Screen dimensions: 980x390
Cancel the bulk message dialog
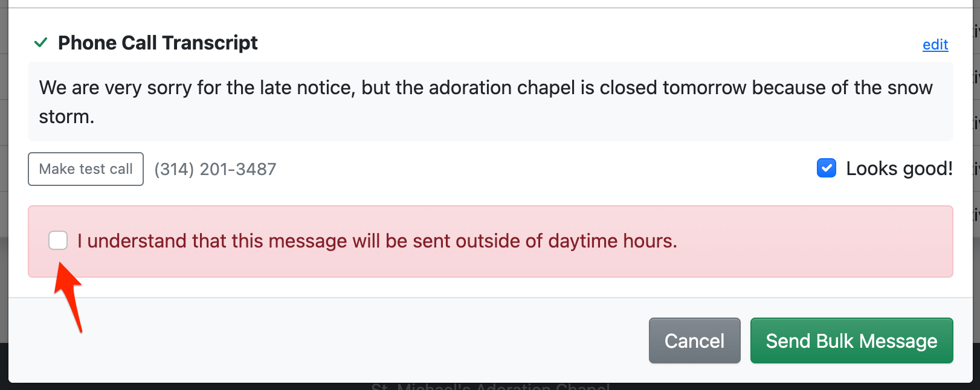[x=694, y=341]
